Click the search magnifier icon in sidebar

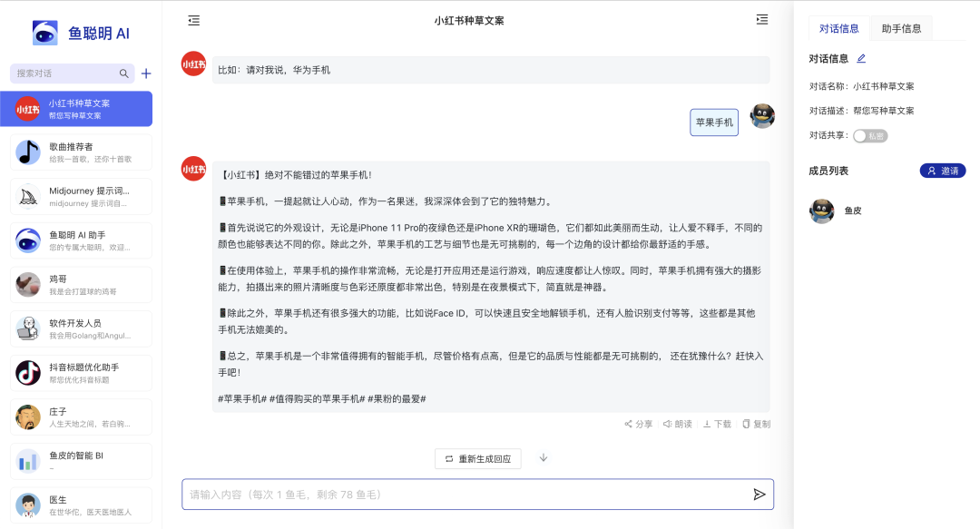(x=124, y=73)
